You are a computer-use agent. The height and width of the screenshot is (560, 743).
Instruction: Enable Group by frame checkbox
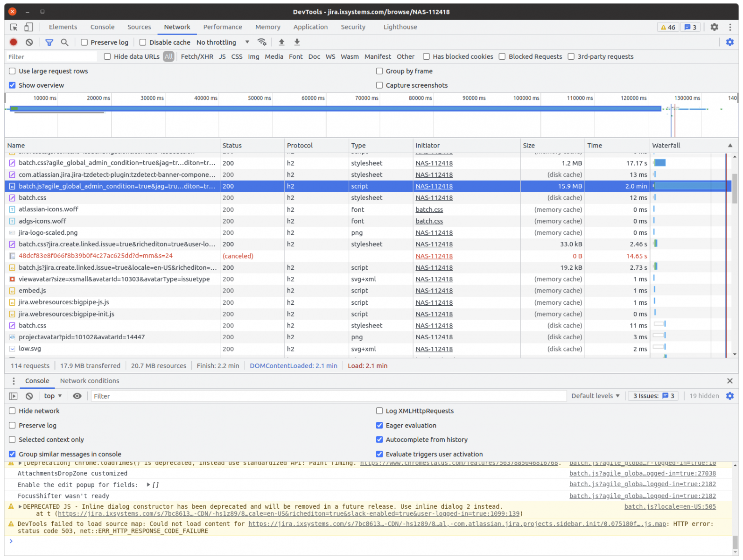click(x=379, y=71)
